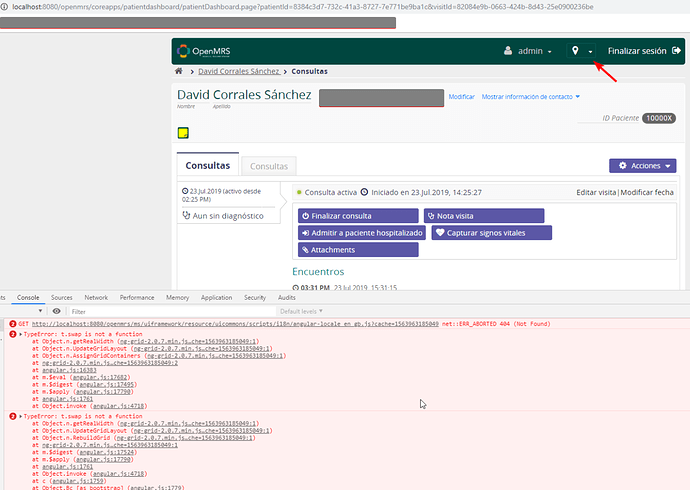
Task: Click Admitir a paciente hospitalizado
Action: [x=362, y=233]
